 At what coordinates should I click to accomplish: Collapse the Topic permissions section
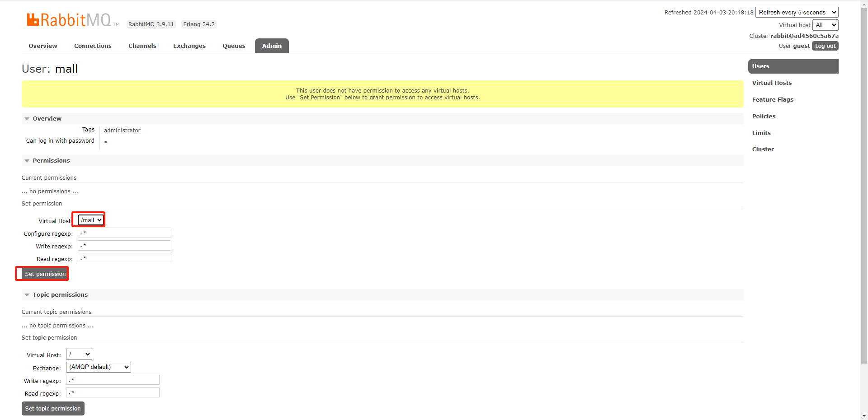pos(60,295)
